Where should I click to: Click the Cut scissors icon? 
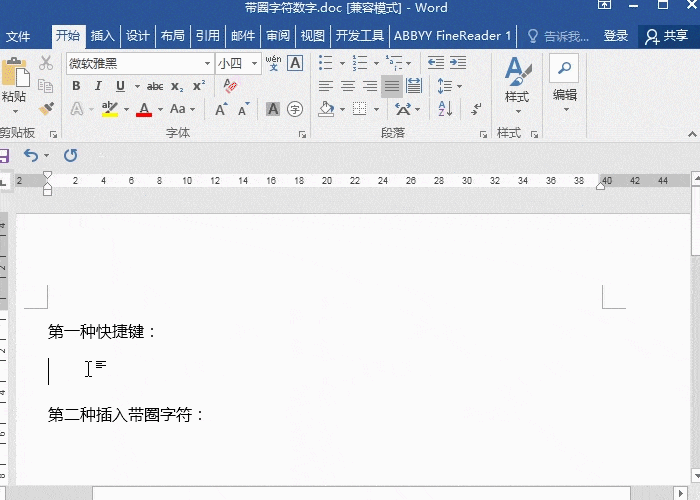click(x=46, y=63)
